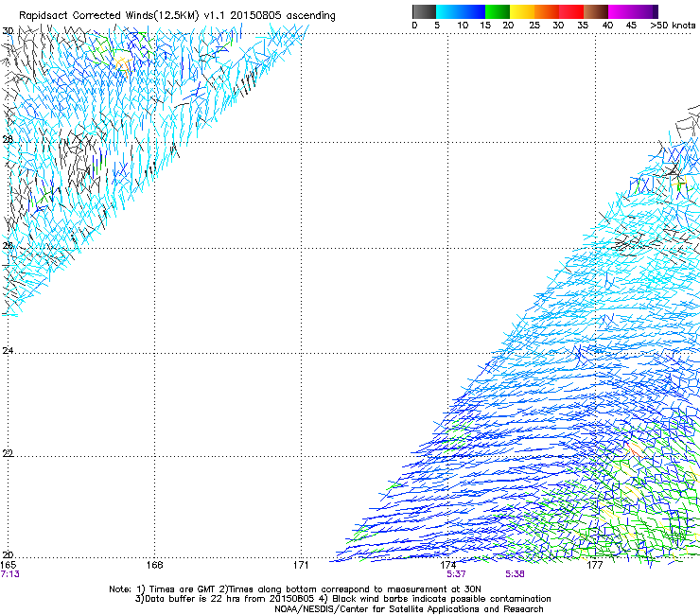Click the latitude label '26' on left axis
The width and height of the screenshot is (700, 615).
8,246
